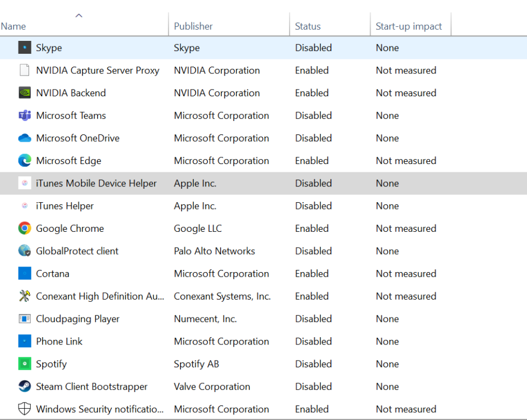527x420 pixels.
Task: Toggle sort order with the arrow above Name
Action: point(79,16)
